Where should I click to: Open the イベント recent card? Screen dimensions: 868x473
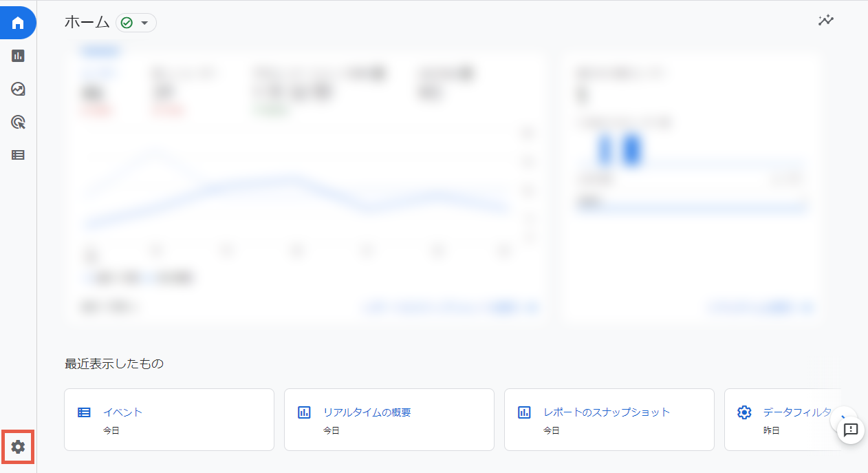(x=169, y=419)
